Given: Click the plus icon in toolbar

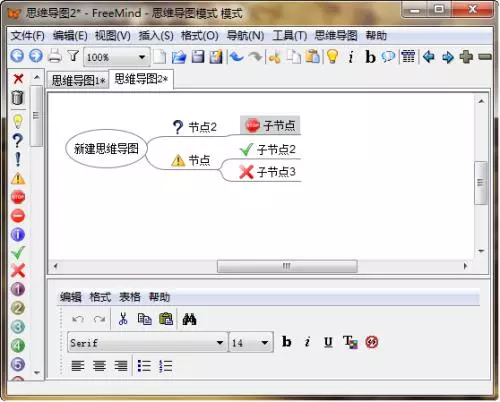Looking at the screenshot, I should point(466,57).
